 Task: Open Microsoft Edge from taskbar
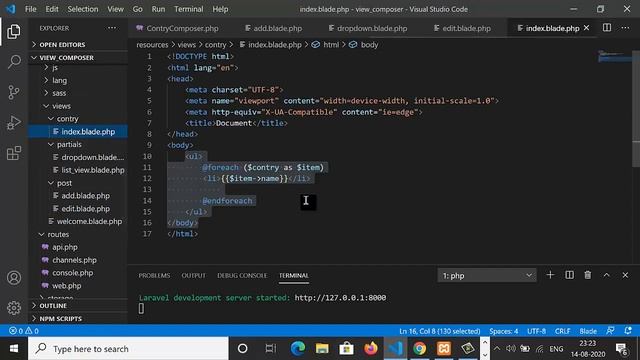(298, 349)
